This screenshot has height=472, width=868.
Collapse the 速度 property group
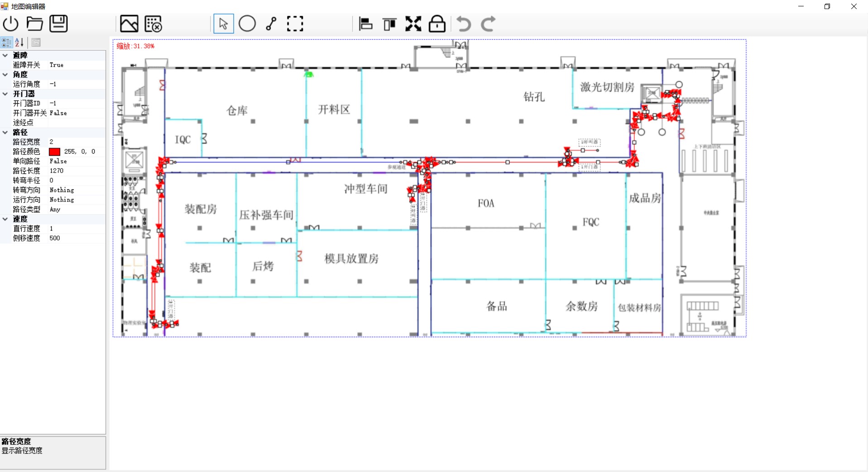click(5, 219)
